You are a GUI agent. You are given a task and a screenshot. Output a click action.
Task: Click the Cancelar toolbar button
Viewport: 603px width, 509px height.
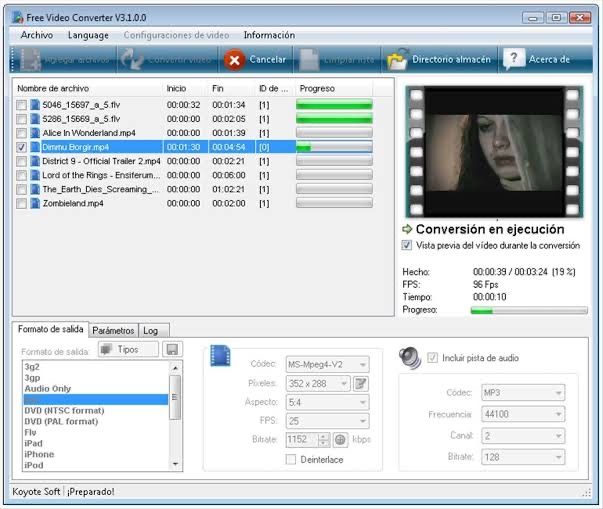[256, 60]
